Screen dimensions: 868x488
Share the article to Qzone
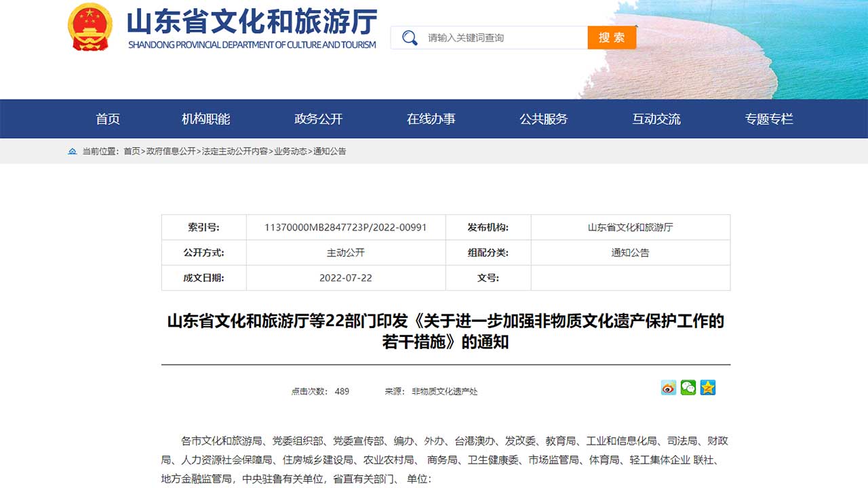707,388
